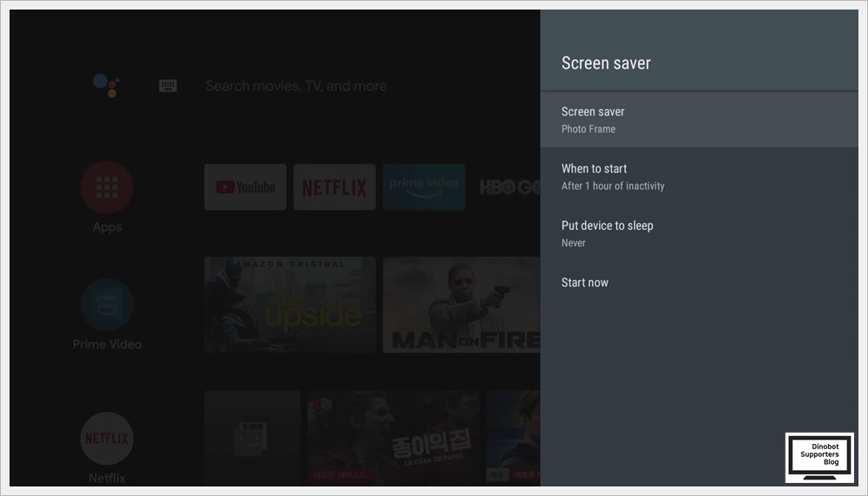
Task: Select When to start option
Action: [x=699, y=176]
